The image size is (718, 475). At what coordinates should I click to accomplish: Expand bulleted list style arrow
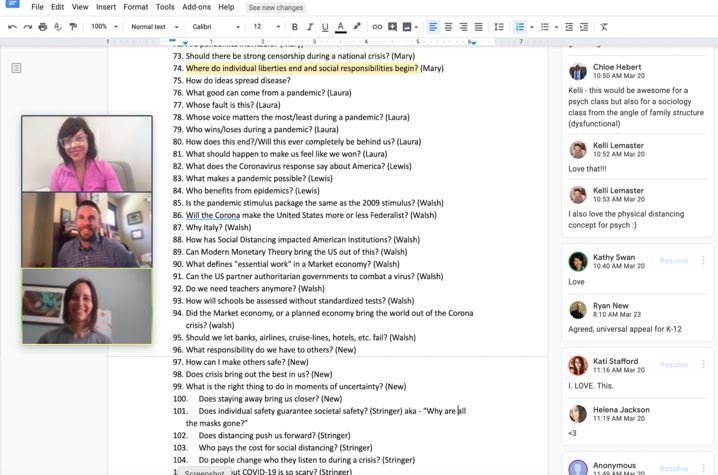pyautogui.click(x=556, y=27)
